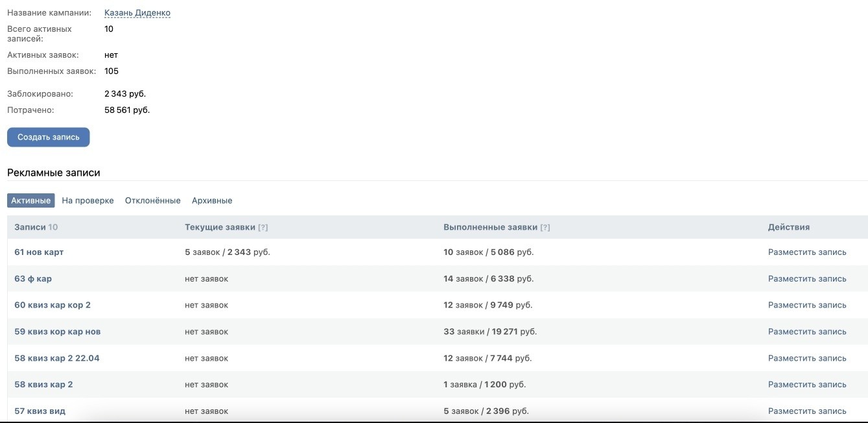Open the record 59 квиз кор кар нов
Screen dimensions: 868x423
point(58,332)
